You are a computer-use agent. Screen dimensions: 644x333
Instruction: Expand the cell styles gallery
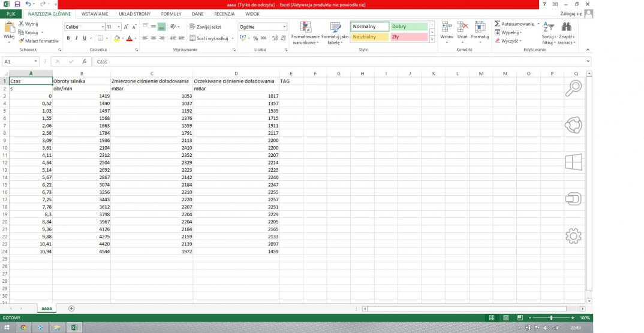pos(432,39)
